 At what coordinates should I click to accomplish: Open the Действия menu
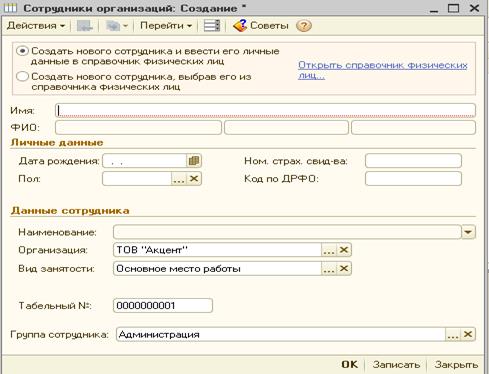click(36, 26)
